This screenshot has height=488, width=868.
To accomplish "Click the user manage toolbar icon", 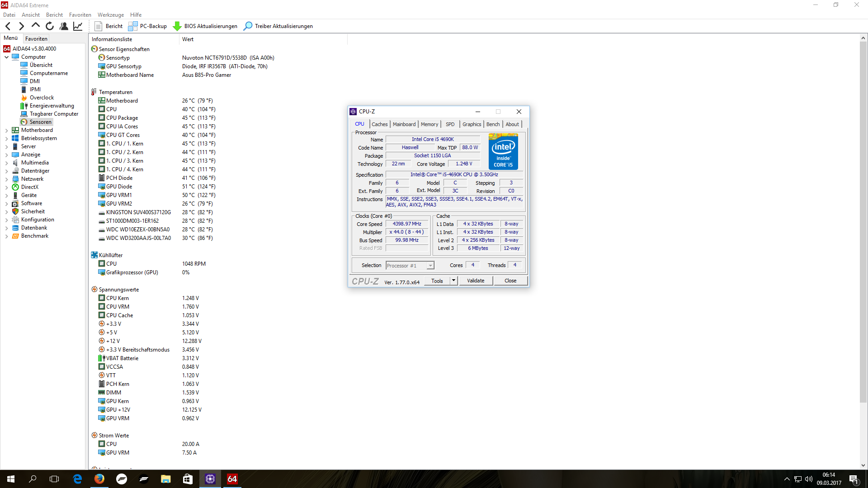I will coord(64,26).
